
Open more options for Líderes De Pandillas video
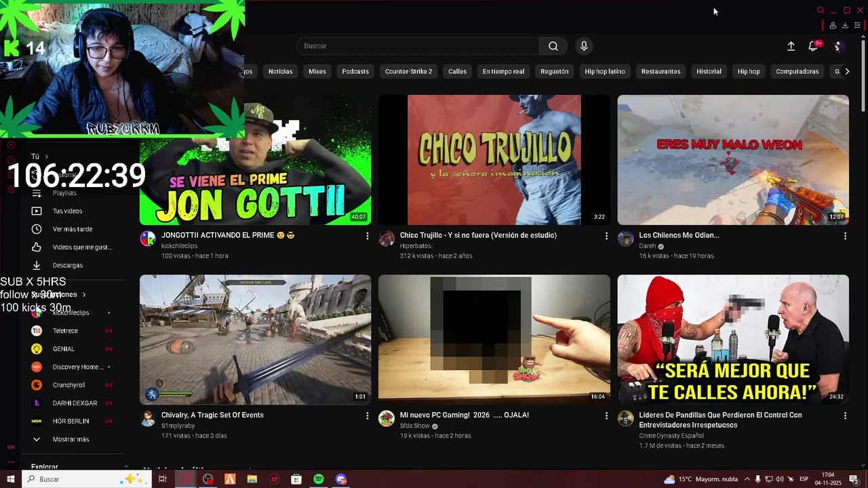[845, 415]
